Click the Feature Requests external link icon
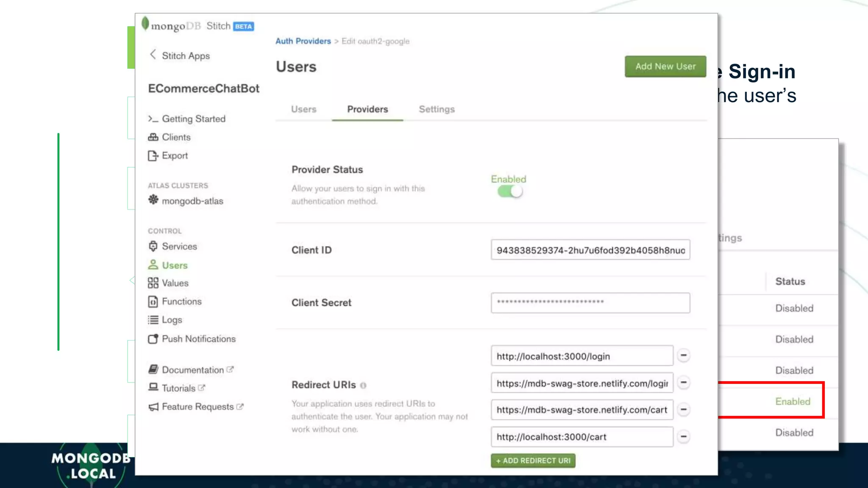The height and width of the screenshot is (488, 868). pos(240,406)
